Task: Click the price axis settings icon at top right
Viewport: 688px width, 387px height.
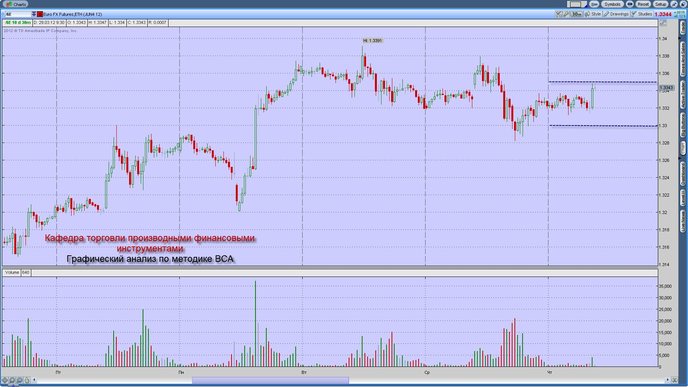Action: click(664, 23)
